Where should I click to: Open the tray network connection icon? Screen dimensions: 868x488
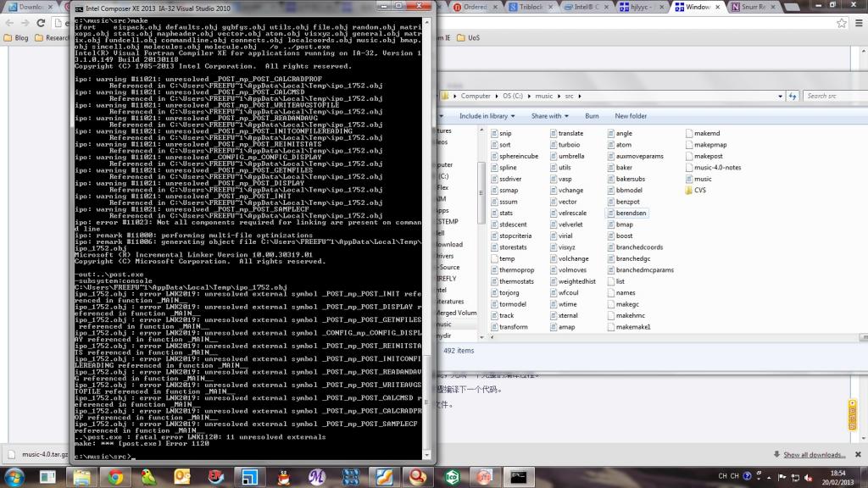click(795, 477)
